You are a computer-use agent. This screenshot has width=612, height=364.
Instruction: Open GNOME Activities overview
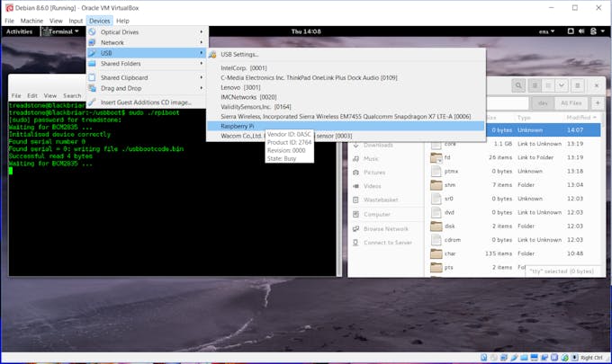click(19, 31)
